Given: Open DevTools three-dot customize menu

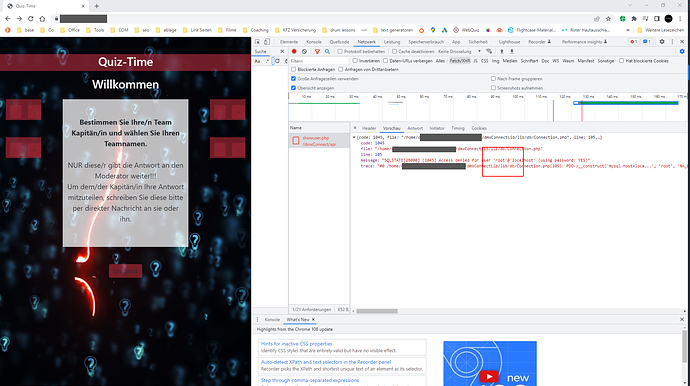Looking at the screenshot, I should pos(672,42).
